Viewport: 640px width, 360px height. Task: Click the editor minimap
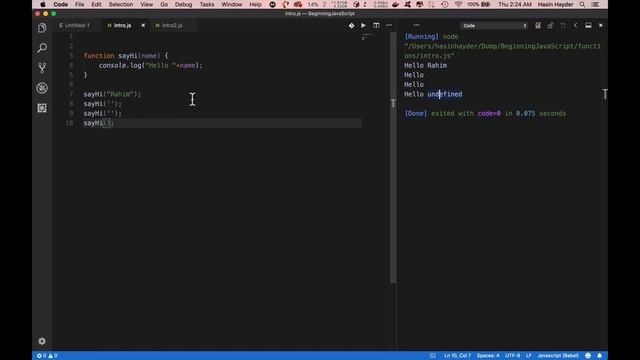tap(367, 37)
